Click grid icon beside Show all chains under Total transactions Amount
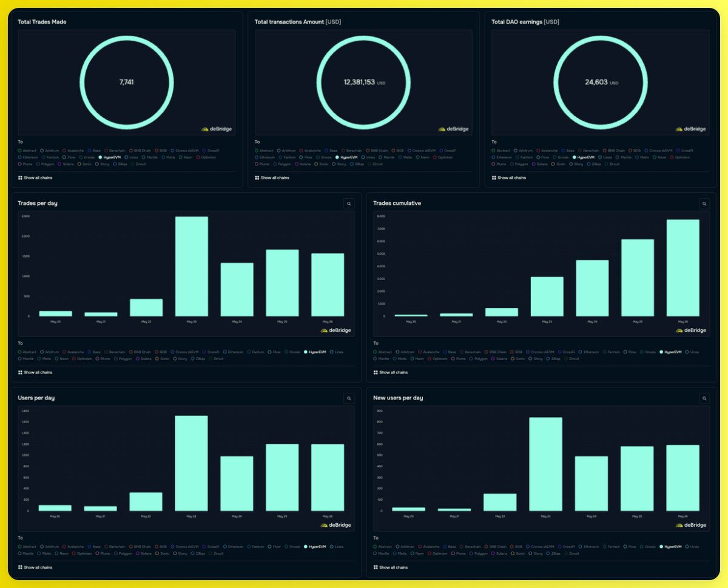Viewport: 728px width, 588px height. click(257, 178)
